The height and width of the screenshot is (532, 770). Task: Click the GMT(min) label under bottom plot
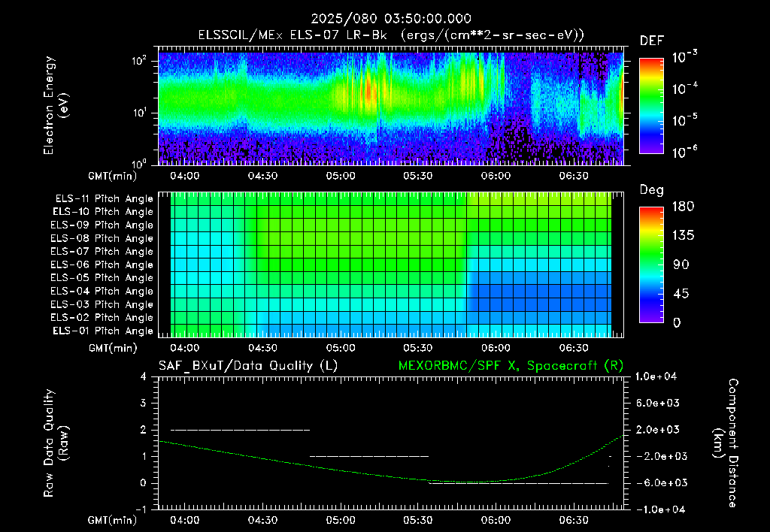(113, 520)
